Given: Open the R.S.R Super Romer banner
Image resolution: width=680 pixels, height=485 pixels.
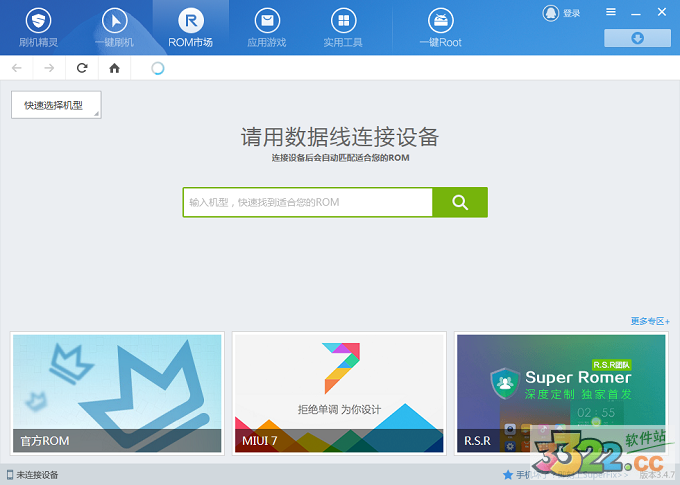Looking at the screenshot, I should [561, 393].
